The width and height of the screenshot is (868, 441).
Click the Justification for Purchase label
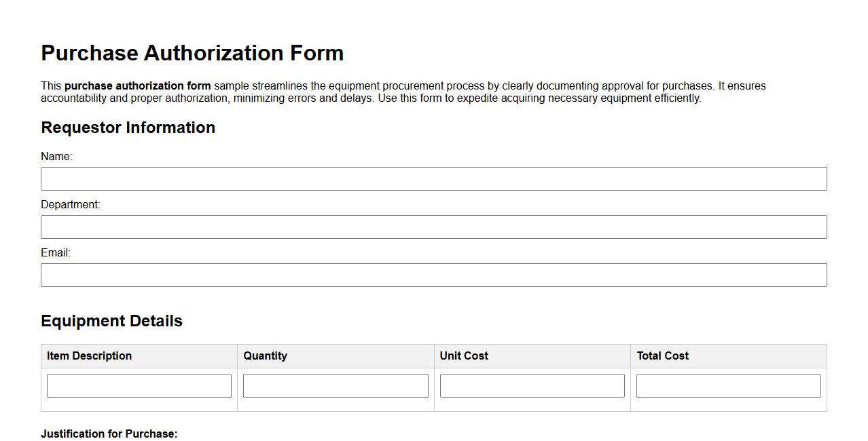pos(109,434)
